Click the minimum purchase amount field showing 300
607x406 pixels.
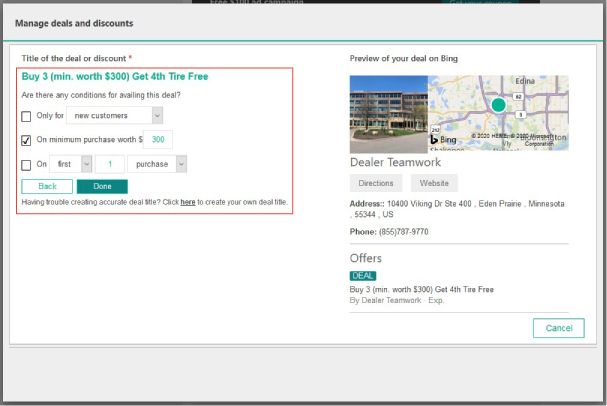pyautogui.click(x=158, y=139)
